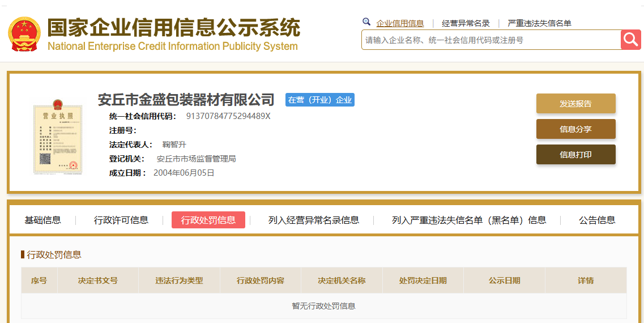The height and width of the screenshot is (323, 644).
Task: Select the 企业信用信息 search category
Action: pos(400,23)
